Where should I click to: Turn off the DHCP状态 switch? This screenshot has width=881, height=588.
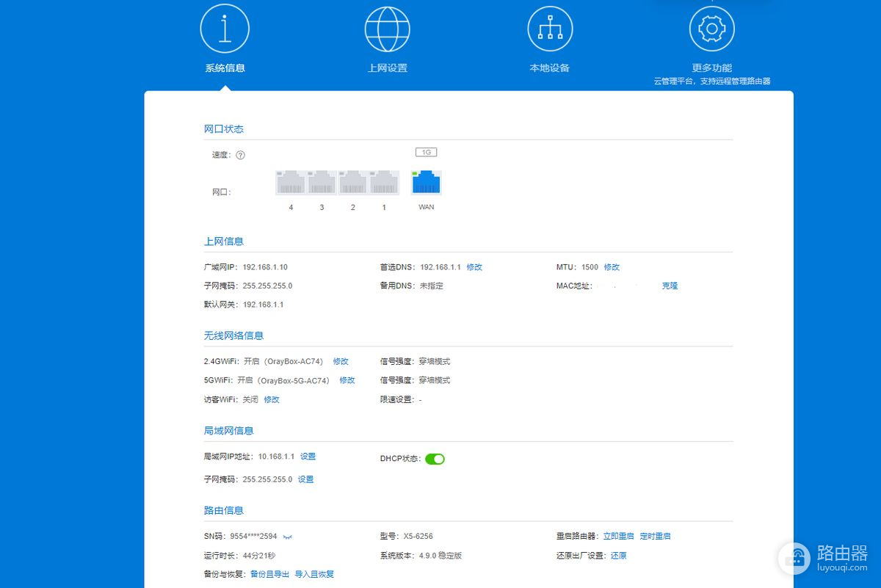click(435, 459)
